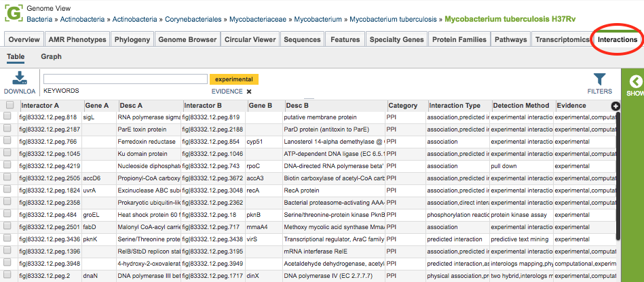644x282 pixels.
Task: Click the green Show panel arrow icon
Action: 635,82
